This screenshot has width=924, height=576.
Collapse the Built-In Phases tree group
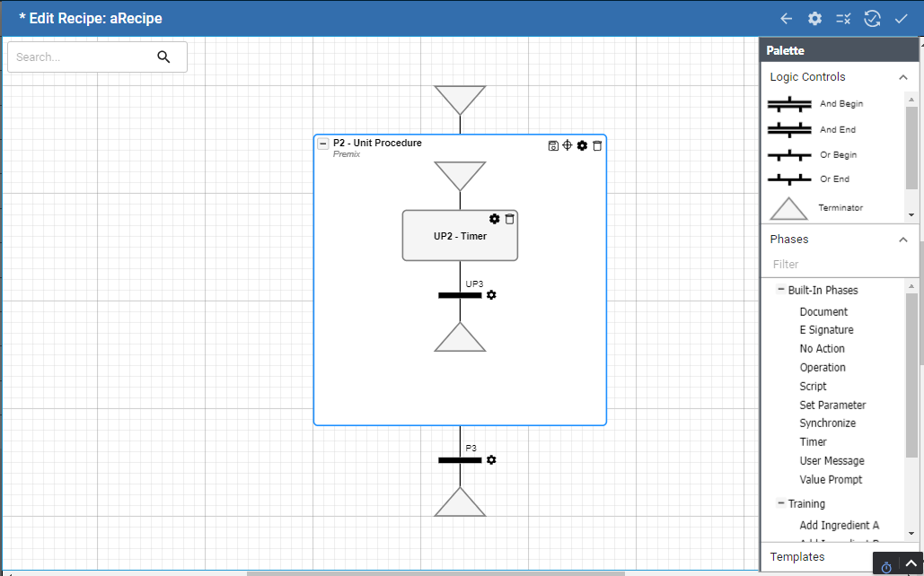(x=781, y=290)
